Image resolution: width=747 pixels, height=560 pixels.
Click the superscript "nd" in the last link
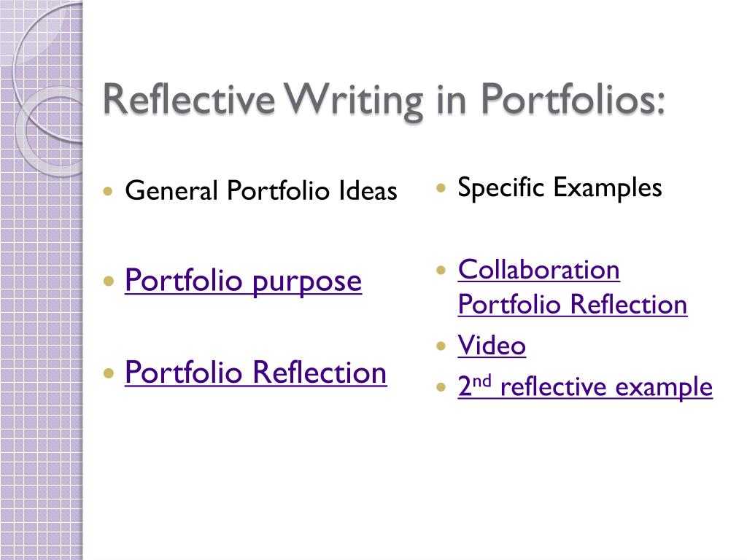pyautogui.click(x=481, y=381)
